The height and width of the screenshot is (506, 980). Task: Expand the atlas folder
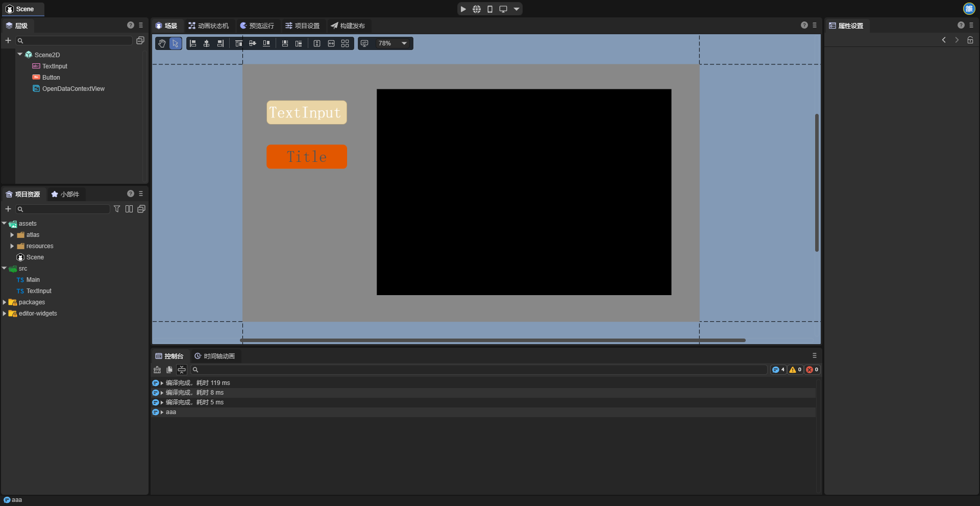[12, 235]
